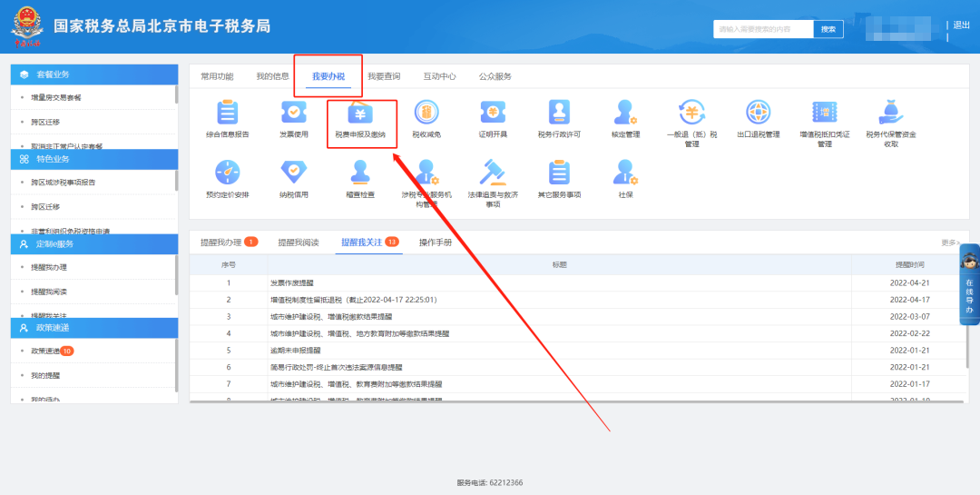Switch to 我要查询 tab
Screen dimensions: 980x495
click(x=384, y=77)
